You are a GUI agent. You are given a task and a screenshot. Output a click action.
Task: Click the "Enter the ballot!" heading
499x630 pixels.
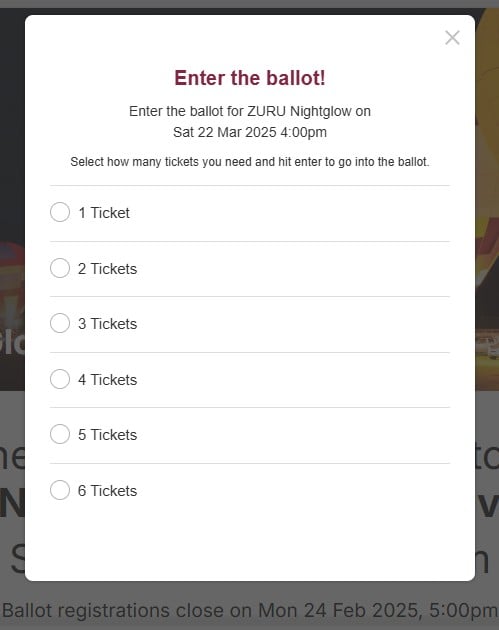(250, 78)
